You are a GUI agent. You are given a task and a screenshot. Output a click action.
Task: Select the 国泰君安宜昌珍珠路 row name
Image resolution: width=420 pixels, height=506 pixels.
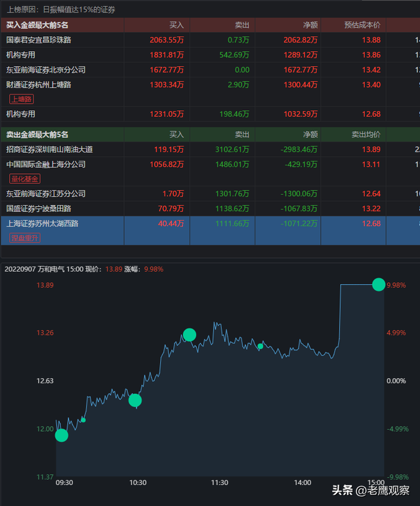tap(39, 40)
